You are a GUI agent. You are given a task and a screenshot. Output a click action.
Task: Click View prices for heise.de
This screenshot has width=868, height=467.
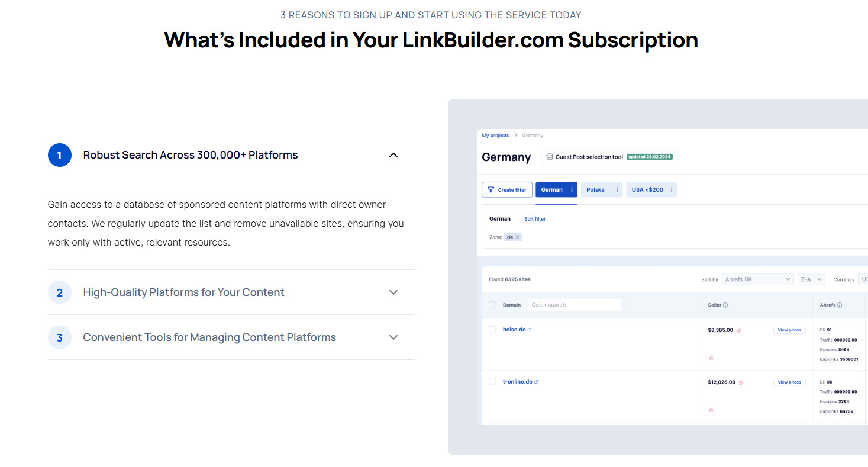(x=789, y=330)
